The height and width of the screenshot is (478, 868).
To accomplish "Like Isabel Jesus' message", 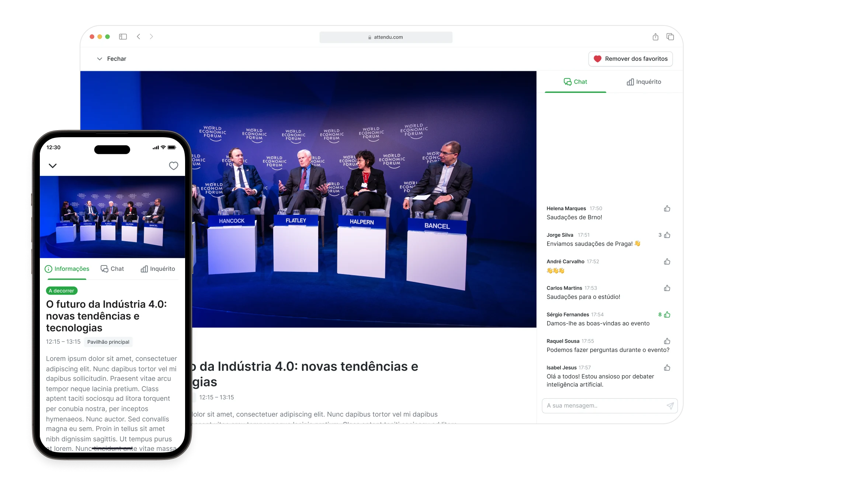I will coord(667,368).
